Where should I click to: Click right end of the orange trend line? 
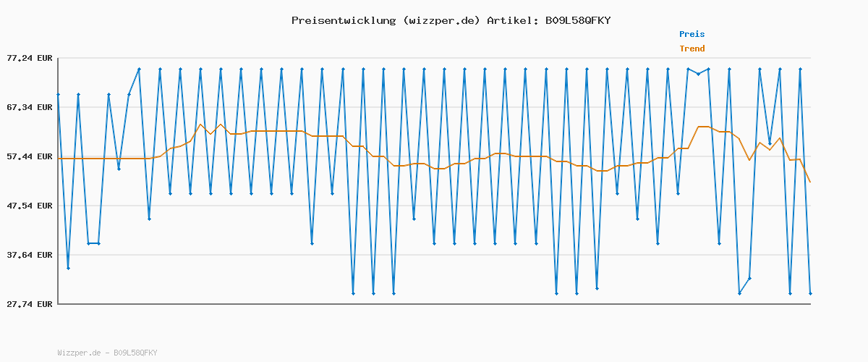[810, 182]
